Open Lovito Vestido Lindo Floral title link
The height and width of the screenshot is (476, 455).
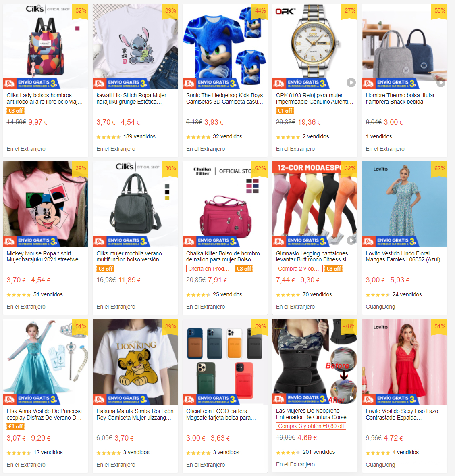click(x=403, y=257)
